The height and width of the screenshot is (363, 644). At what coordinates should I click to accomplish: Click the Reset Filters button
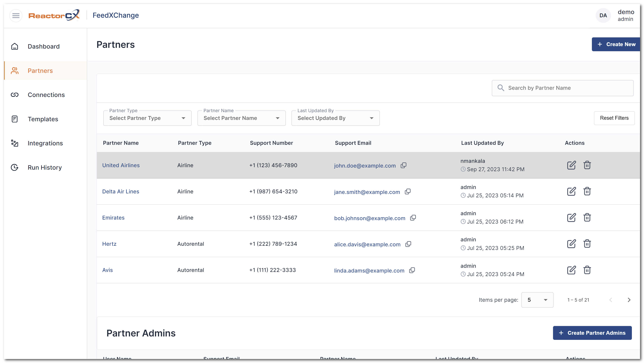614,118
